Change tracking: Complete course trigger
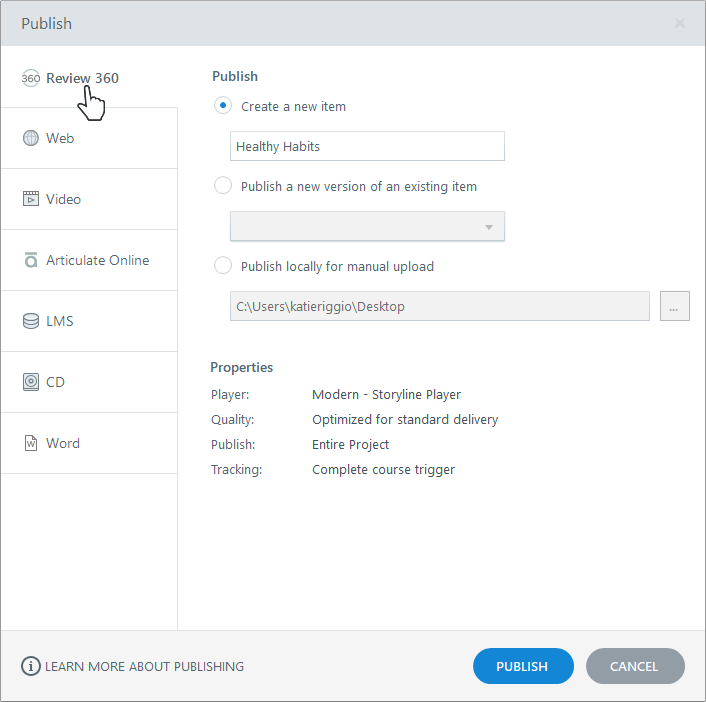Screen dimensions: 706x702 tap(384, 470)
